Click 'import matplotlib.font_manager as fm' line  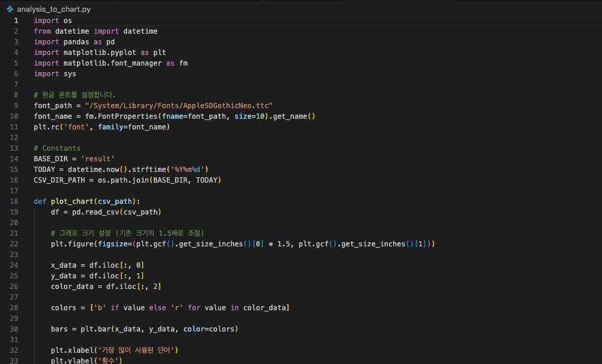point(111,63)
